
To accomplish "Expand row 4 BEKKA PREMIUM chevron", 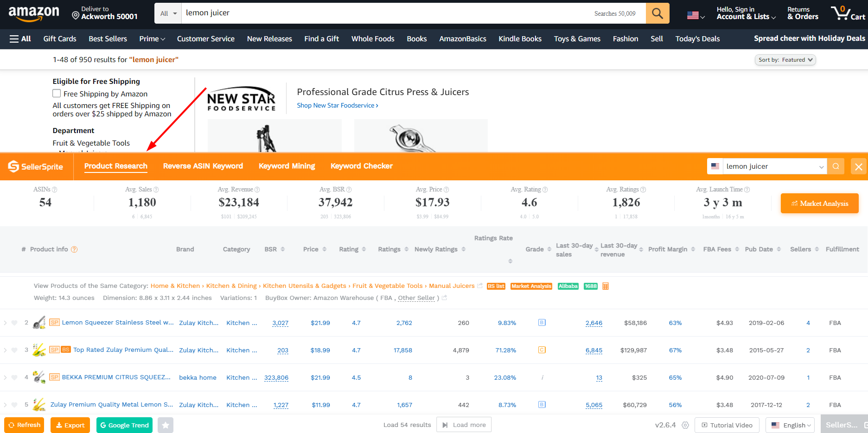I will [x=5, y=377].
